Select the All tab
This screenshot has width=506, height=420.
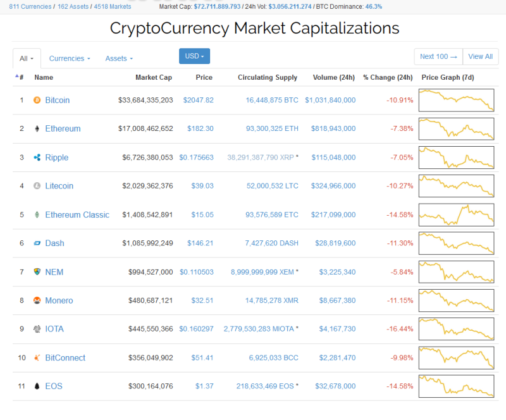coord(27,58)
